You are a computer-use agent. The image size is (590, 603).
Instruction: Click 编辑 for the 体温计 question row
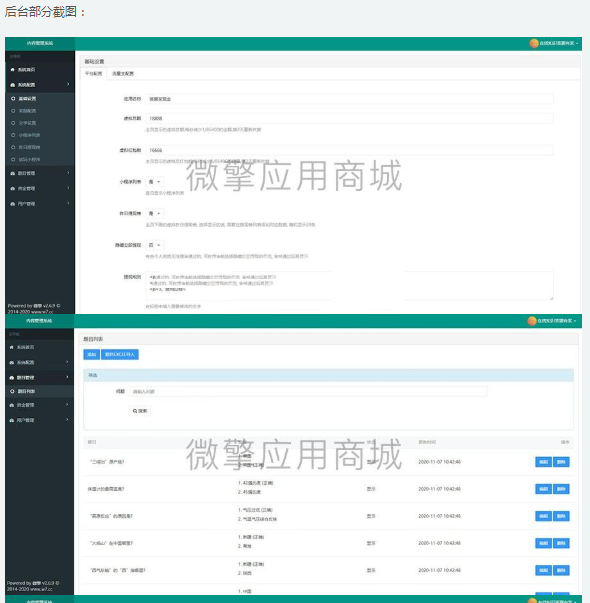[543, 489]
